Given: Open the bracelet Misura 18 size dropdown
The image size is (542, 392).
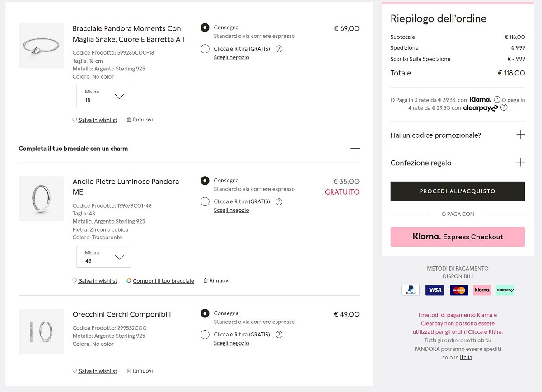Looking at the screenshot, I should click(x=104, y=96).
